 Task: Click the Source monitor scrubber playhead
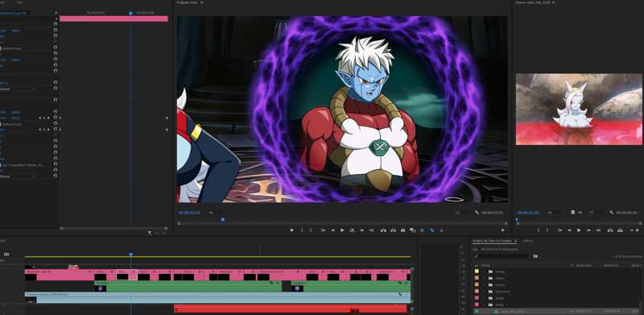517,220
